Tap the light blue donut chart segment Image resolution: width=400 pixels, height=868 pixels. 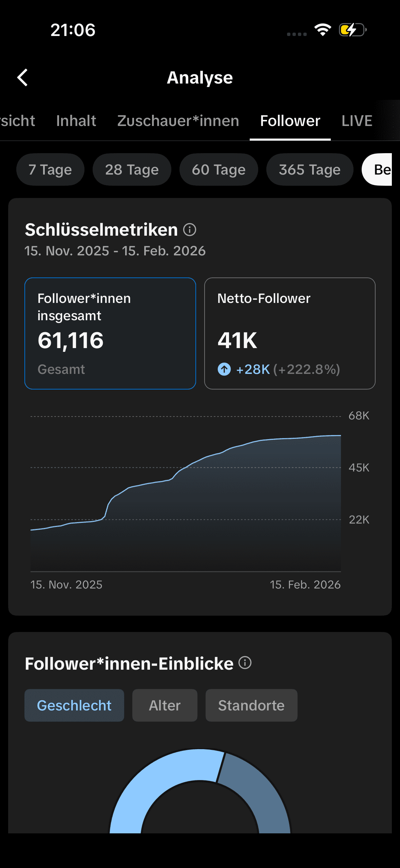[153, 778]
